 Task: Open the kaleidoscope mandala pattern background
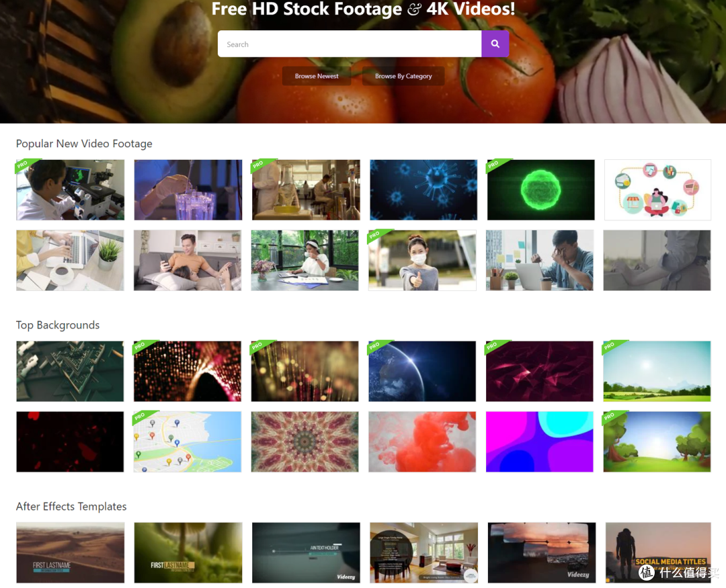pos(305,442)
